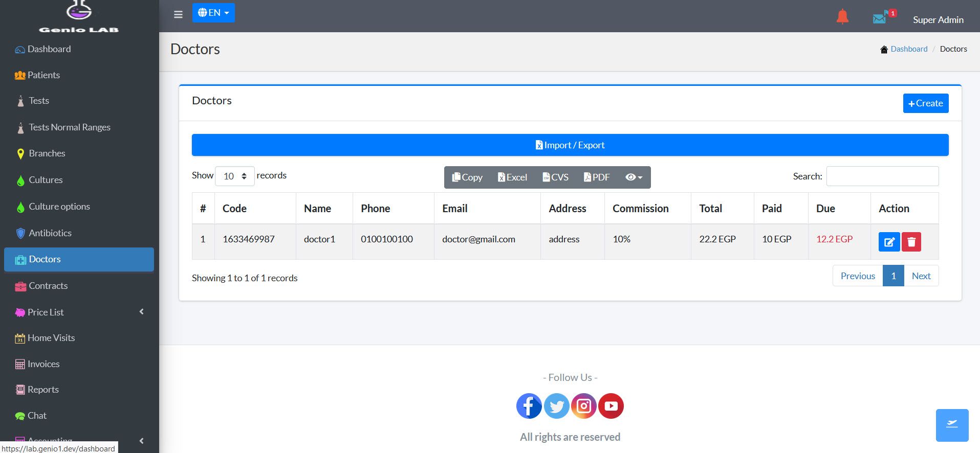
Task: Go to Tests in the sidebar
Action: (79, 101)
